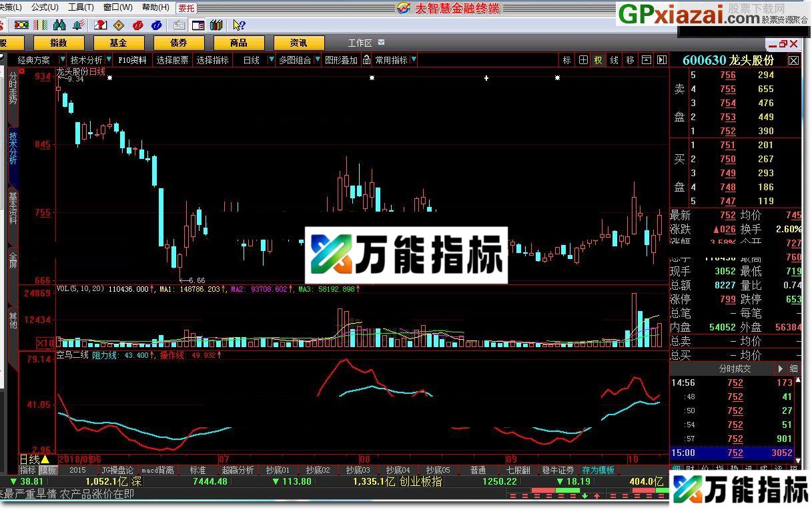Toggle the lock icon beside 图形叠加
This screenshot has width=812, height=510.
click(366, 59)
